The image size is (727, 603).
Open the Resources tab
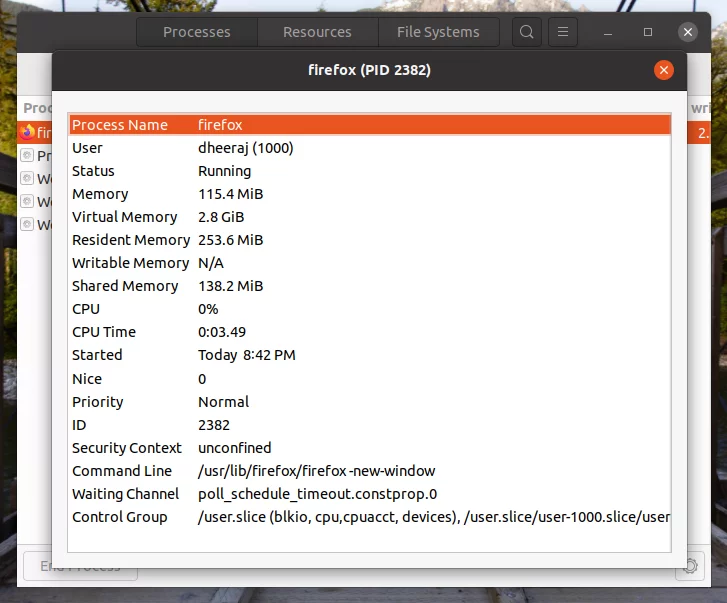pos(318,32)
